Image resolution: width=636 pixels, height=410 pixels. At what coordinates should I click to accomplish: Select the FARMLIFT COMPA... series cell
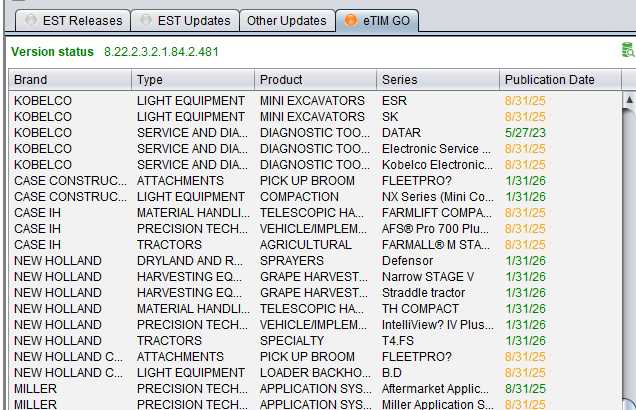point(436,213)
